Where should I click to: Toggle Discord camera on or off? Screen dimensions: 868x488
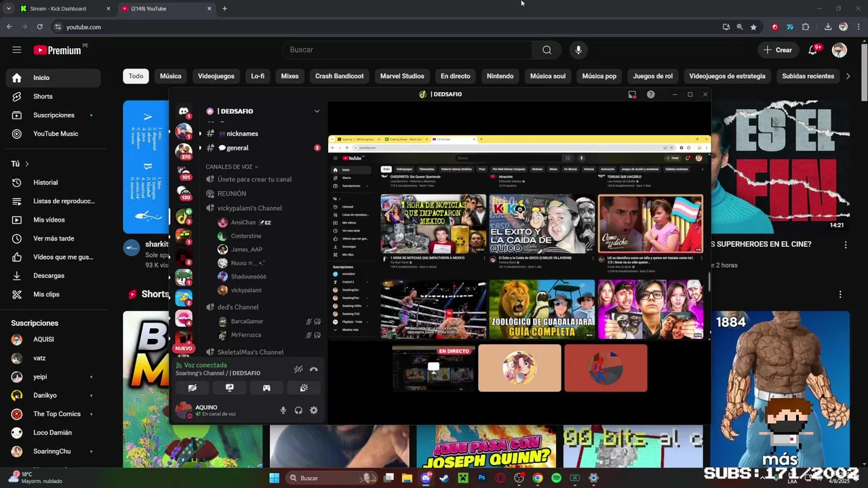point(193,388)
